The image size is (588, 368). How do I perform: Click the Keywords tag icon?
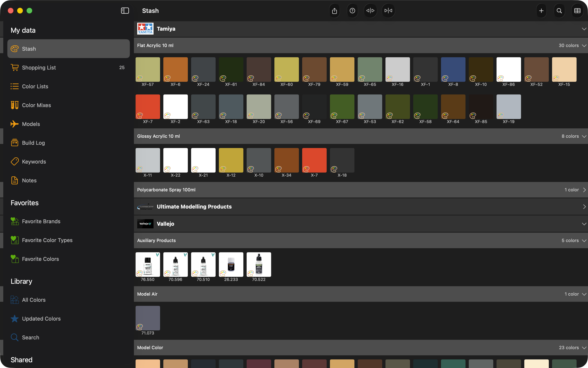pos(14,162)
